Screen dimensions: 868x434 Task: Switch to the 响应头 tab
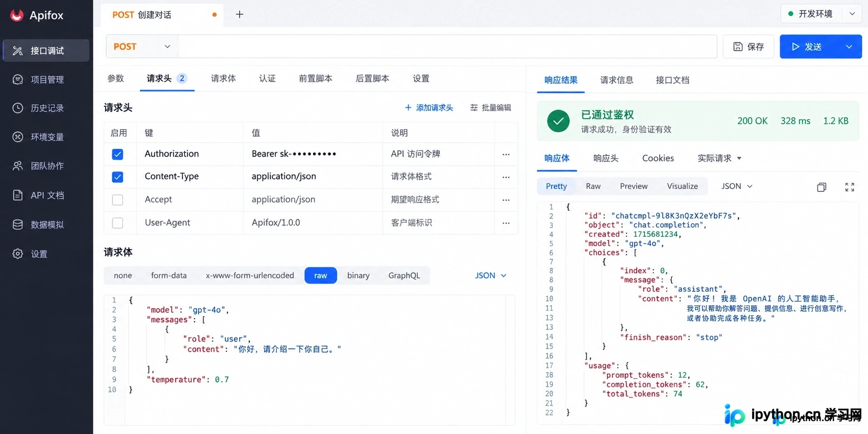click(606, 158)
